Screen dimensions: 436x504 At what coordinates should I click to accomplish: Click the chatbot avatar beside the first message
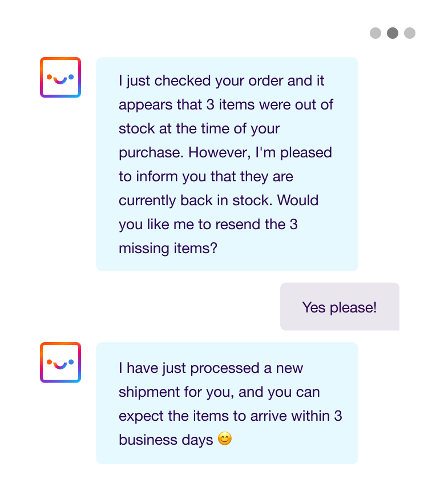(x=60, y=78)
